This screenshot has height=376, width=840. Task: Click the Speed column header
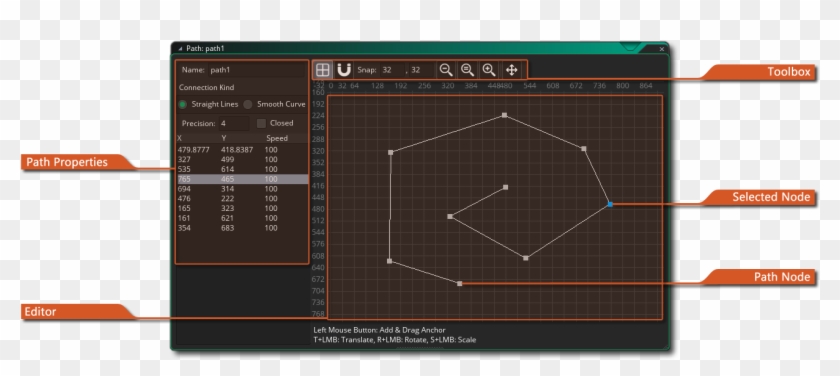tap(277, 138)
